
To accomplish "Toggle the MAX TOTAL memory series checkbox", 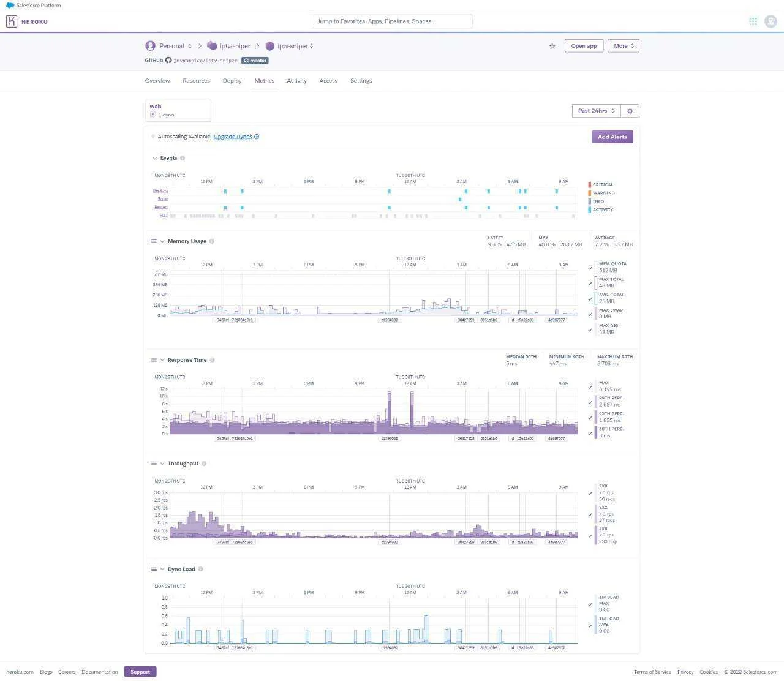I will point(590,283).
